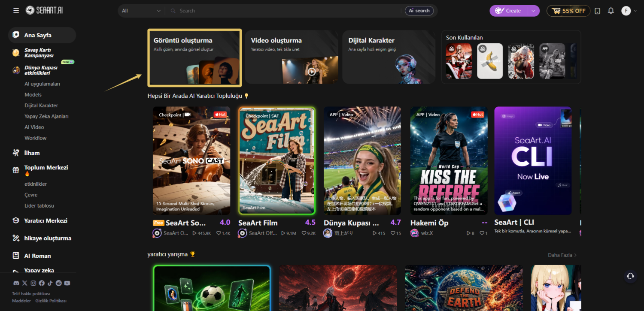Screen dimensions: 644x311
Task: Open the Facebook social link
Action: (42, 283)
